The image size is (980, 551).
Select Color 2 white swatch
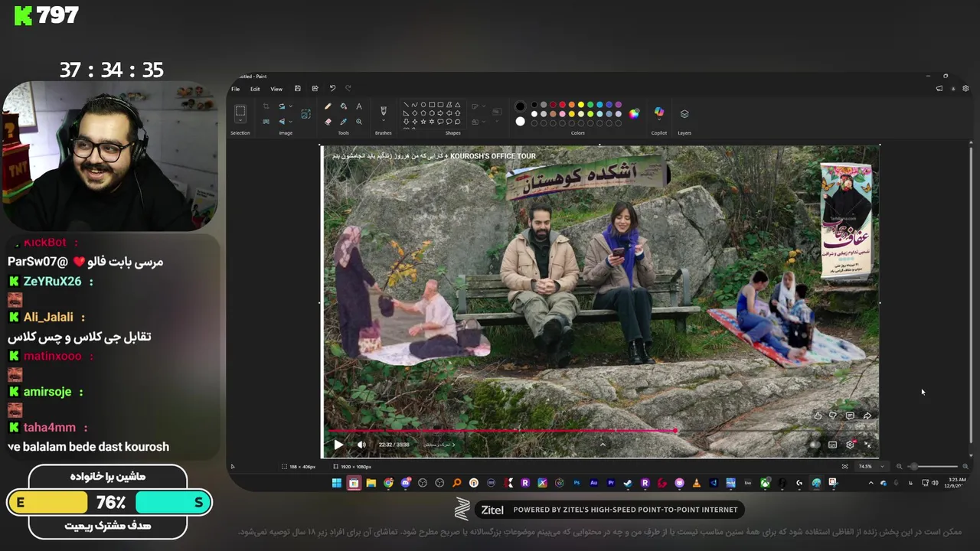[521, 122]
